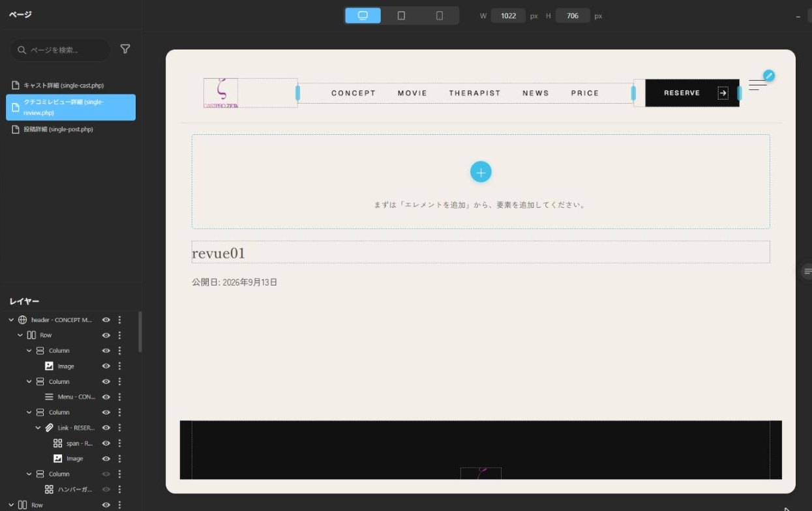This screenshot has height=511, width=812.
Task: Switch to mobile phone viewport preview
Action: pyautogui.click(x=439, y=16)
